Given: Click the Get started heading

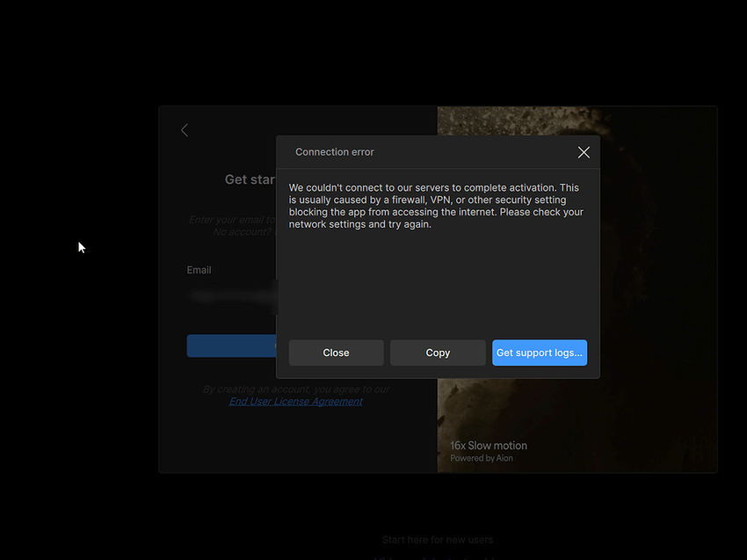Looking at the screenshot, I should pos(250,179).
